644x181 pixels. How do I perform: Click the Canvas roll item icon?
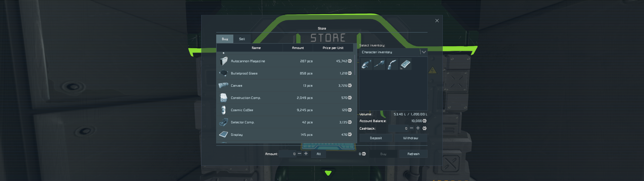point(224,85)
